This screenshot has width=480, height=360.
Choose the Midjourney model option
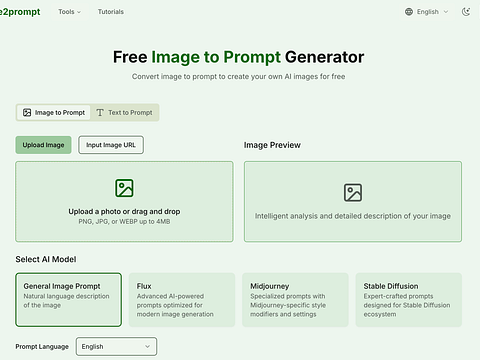point(295,300)
